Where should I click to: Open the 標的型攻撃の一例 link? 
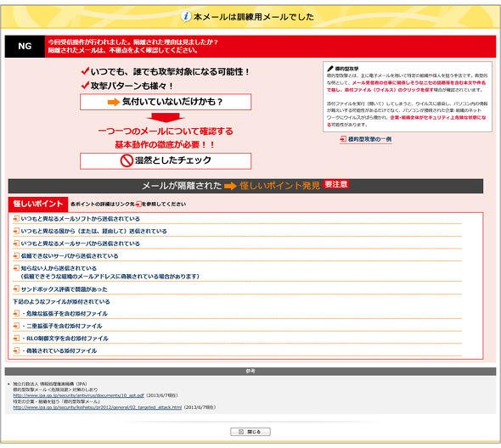(369, 139)
